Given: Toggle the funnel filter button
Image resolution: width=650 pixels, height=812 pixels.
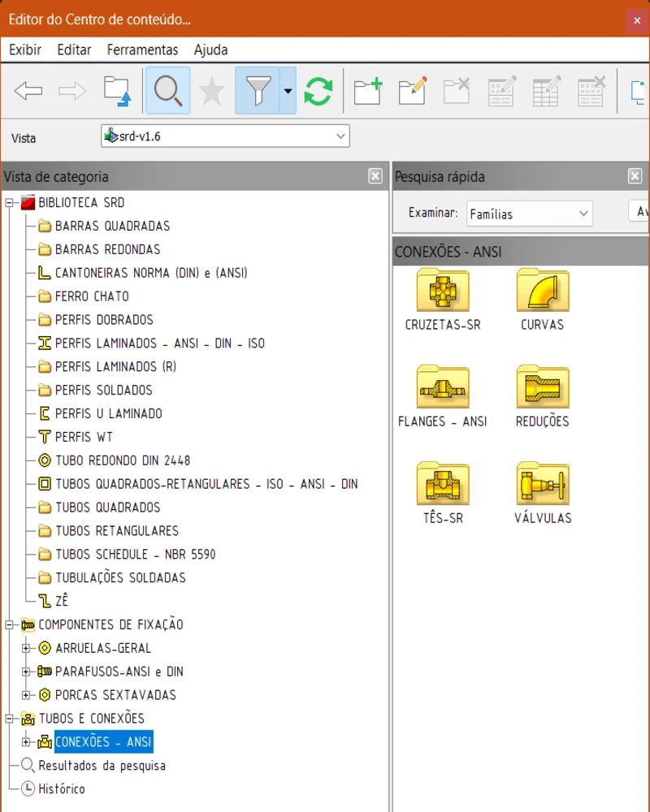Looking at the screenshot, I should click(x=258, y=91).
